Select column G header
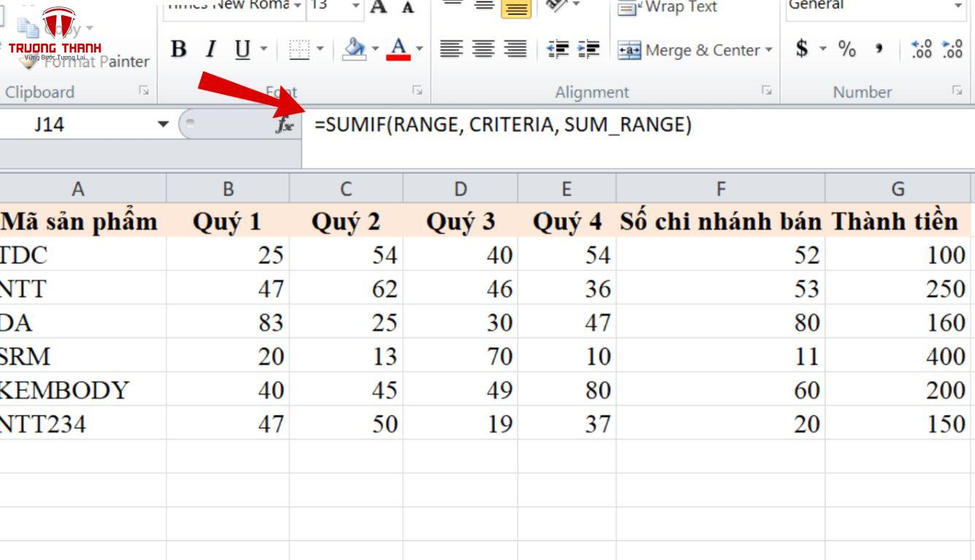Image resolution: width=975 pixels, height=560 pixels. [899, 190]
